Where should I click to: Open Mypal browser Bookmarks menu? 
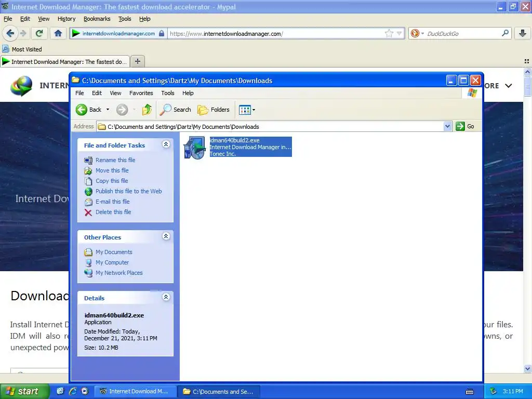[97, 19]
